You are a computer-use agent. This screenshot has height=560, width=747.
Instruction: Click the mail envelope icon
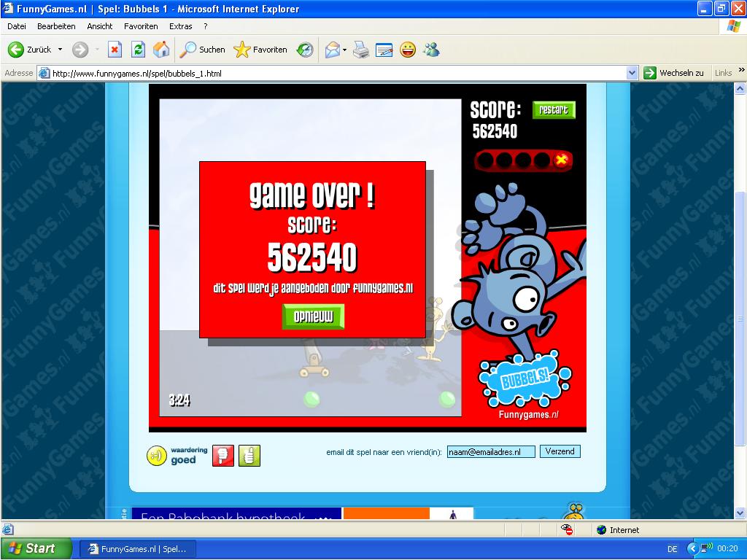coord(332,50)
